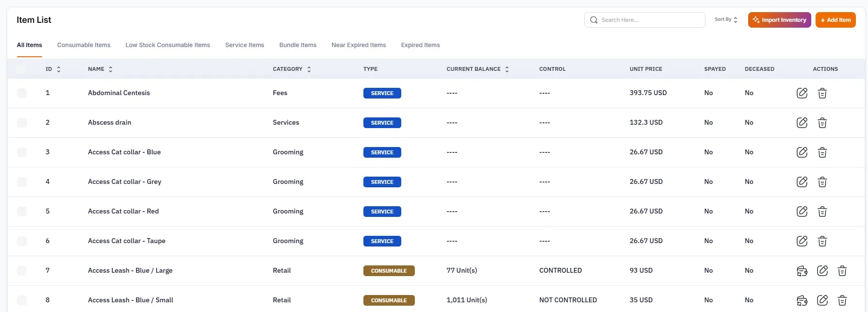
Task: Open stock icon for Access Leash - Blue / Small
Action: pos(802,300)
